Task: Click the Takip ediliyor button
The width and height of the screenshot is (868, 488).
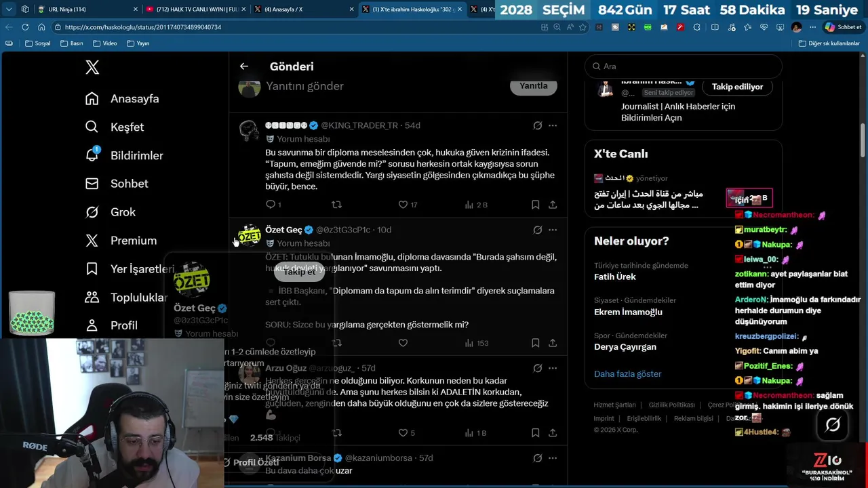Action: pos(737,87)
